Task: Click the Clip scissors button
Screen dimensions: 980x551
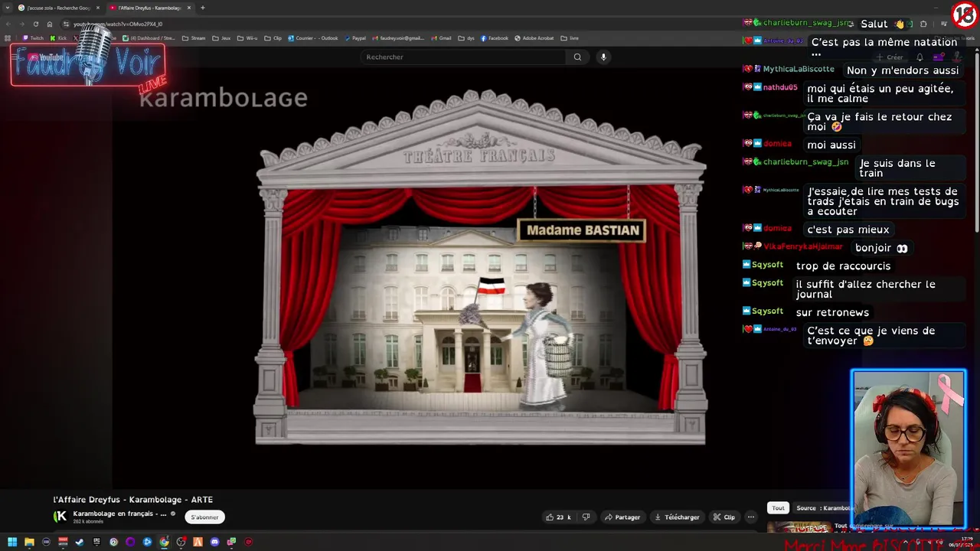Action: coord(724,517)
